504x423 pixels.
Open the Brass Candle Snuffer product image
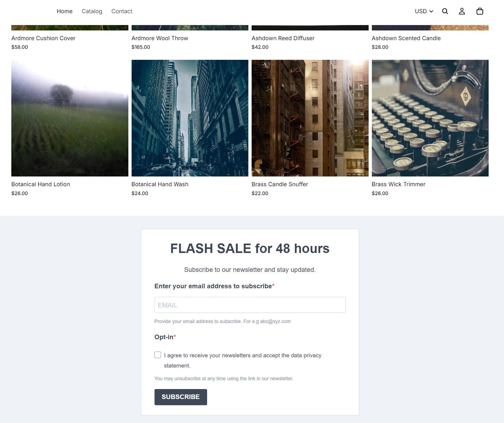click(x=310, y=118)
